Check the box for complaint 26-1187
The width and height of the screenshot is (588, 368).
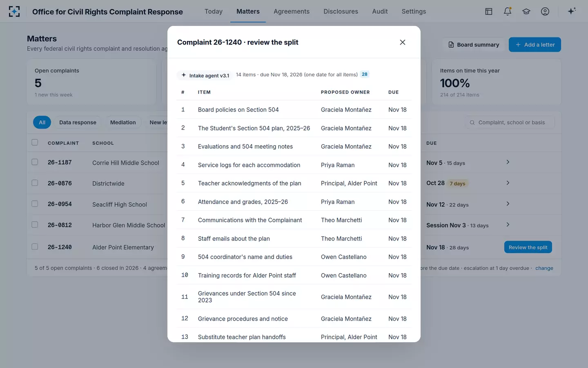point(35,162)
